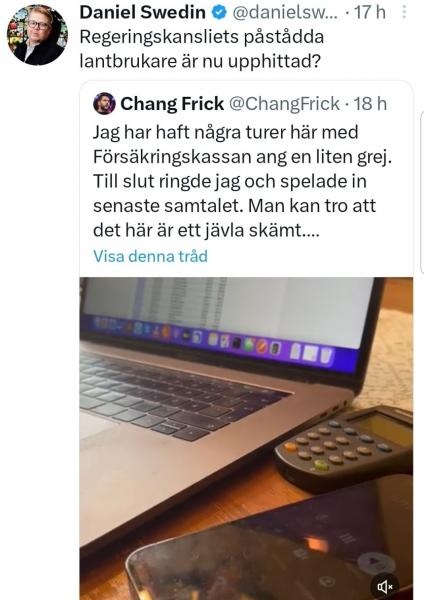Open the quoted tweet text about Försäkringskassan

pos(242,181)
